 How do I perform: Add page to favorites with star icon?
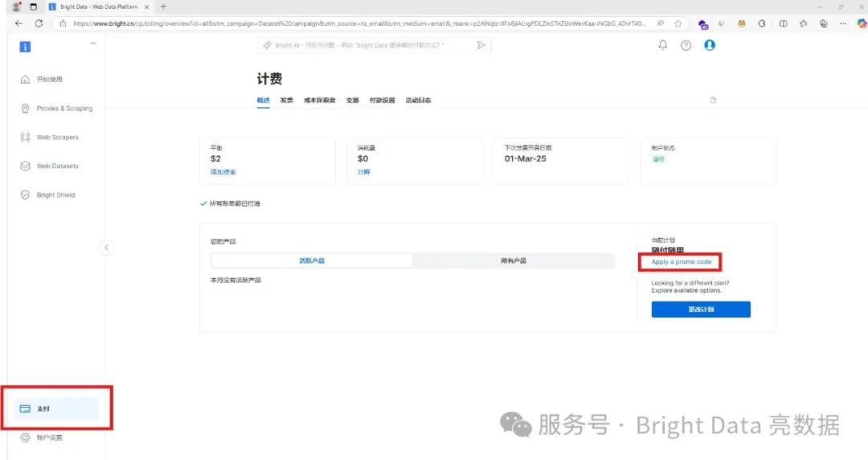[678, 23]
